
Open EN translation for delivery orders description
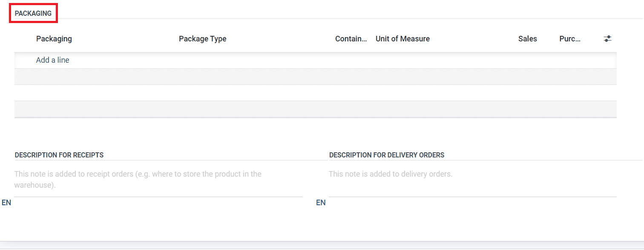tap(321, 203)
